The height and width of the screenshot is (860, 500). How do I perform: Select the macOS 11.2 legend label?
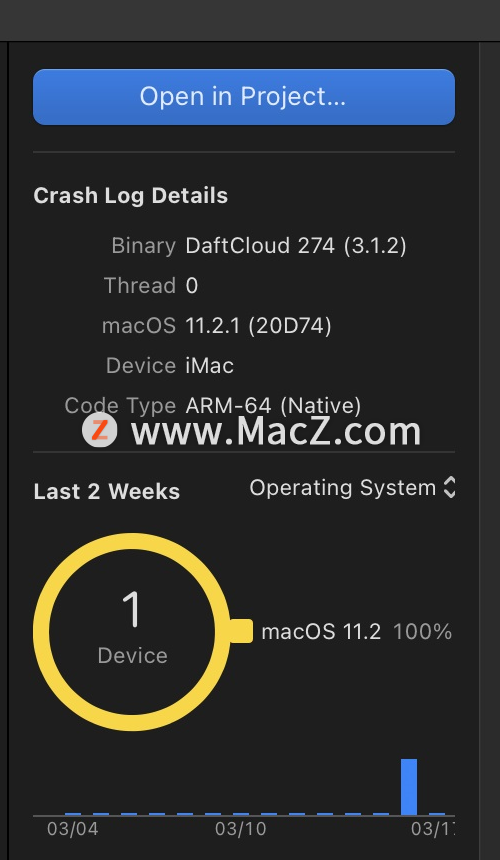[321, 632]
